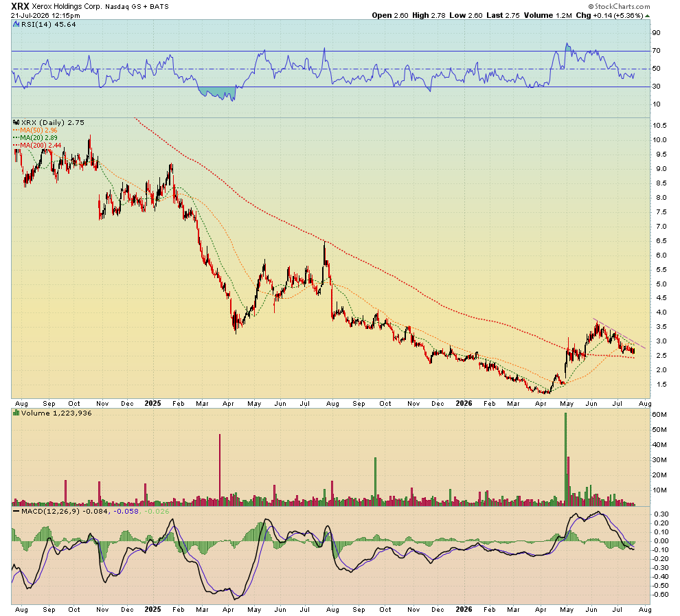The image size is (680, 616).
Task: Click the 2025 year label under MACD panel
Action: tap(152, 610)
